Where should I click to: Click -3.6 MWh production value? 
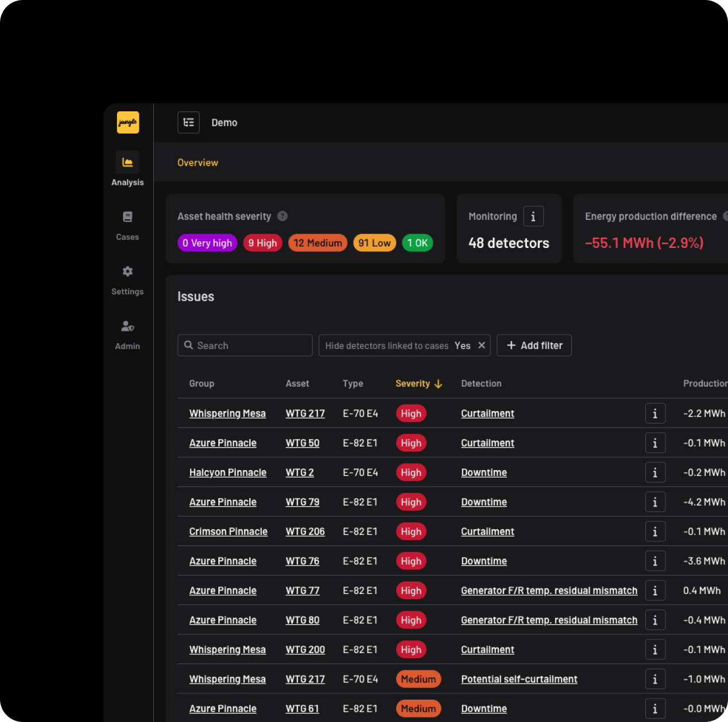704,561
